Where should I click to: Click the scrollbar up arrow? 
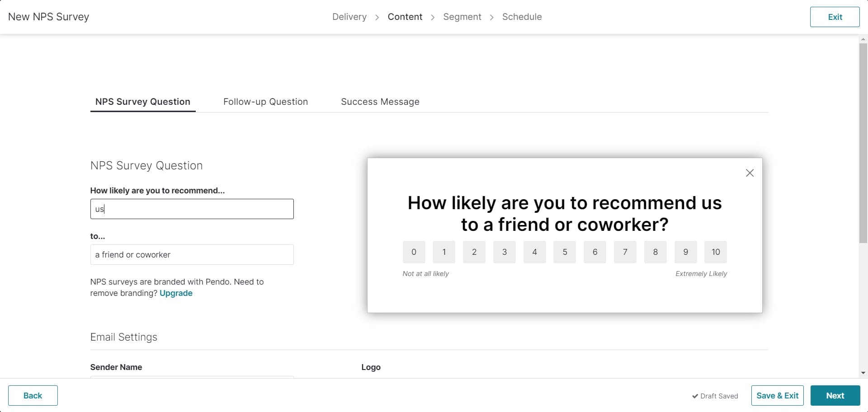[863, 39]
